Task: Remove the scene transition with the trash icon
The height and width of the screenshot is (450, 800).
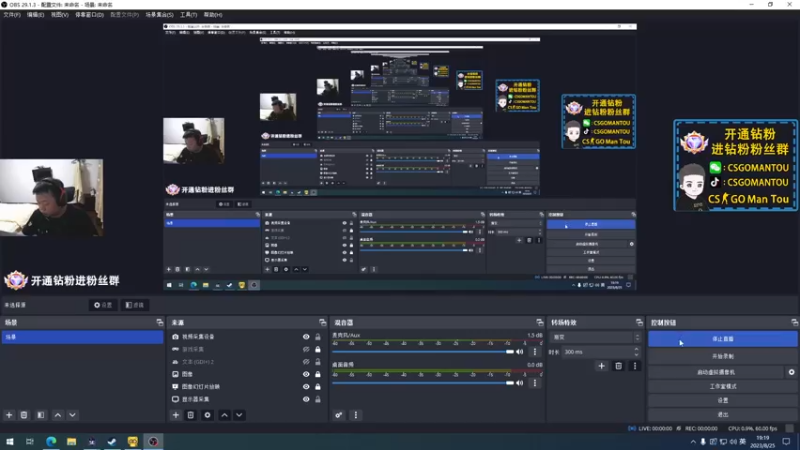Action: point(618,365)
